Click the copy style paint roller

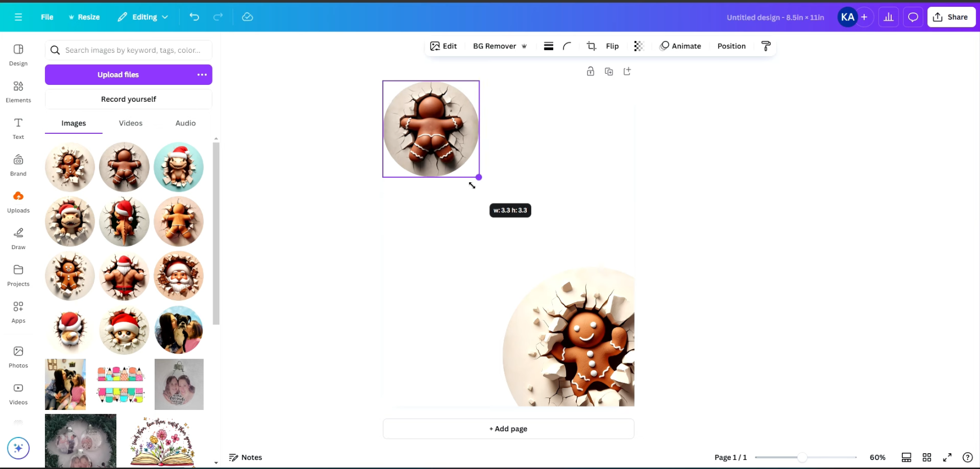click(766, 46)
